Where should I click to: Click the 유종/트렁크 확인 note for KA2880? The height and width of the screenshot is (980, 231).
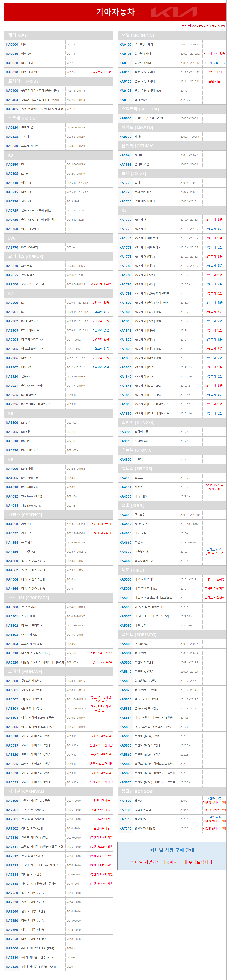click(x=101, y=284)
